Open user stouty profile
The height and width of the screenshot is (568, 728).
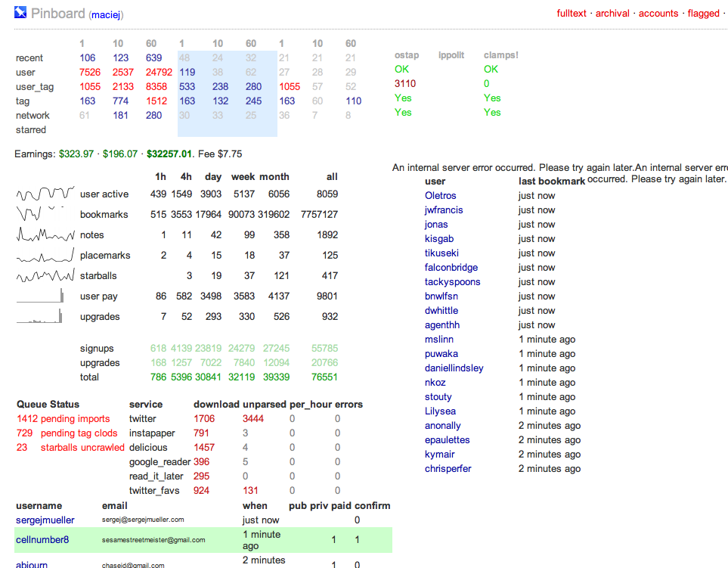(438, 397)
